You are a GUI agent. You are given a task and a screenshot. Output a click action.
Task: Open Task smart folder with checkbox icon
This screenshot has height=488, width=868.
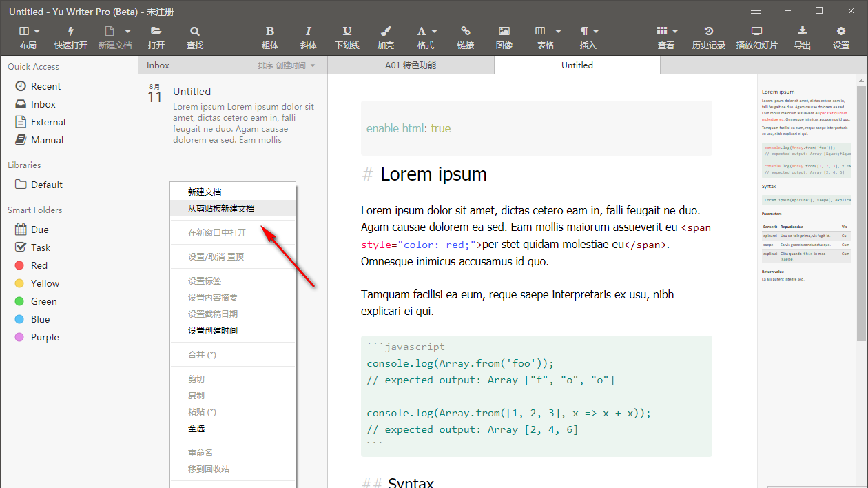[x=40, y=247]
